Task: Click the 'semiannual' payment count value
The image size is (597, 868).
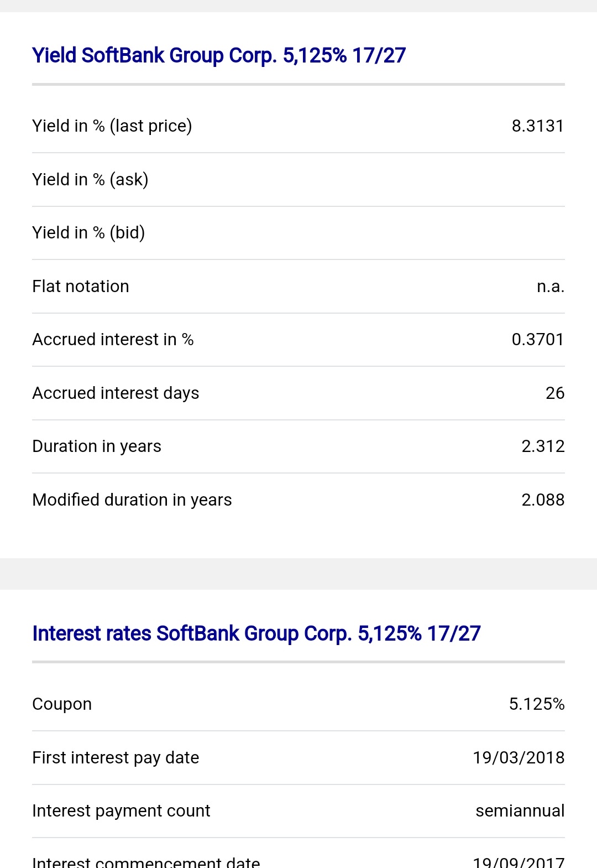Action: (520, 811)
